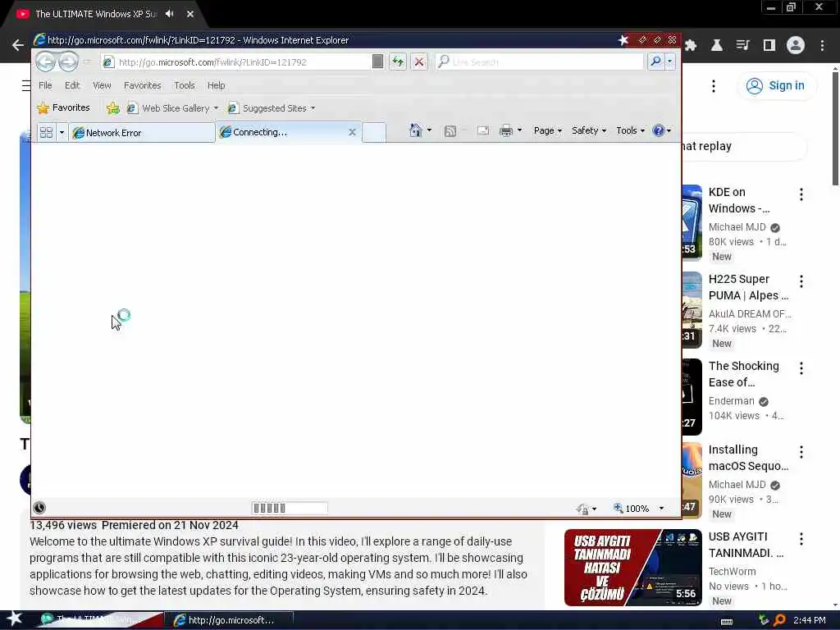Click the YouTube Sign in button

click(x=776, y=85)
